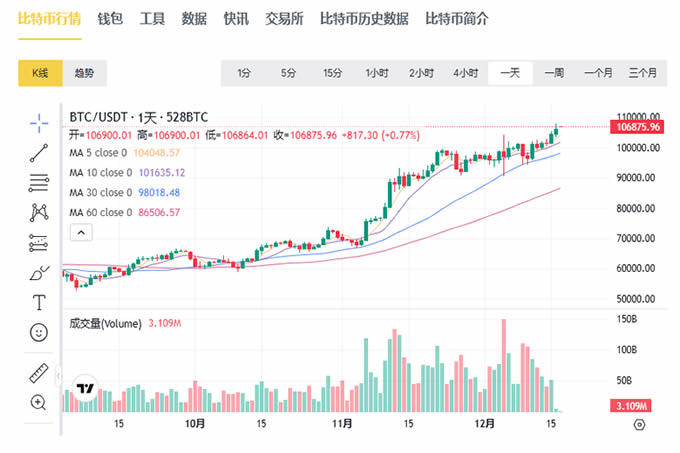Click the TradingView logo on chart
The image size is (680, 453).
86,390
